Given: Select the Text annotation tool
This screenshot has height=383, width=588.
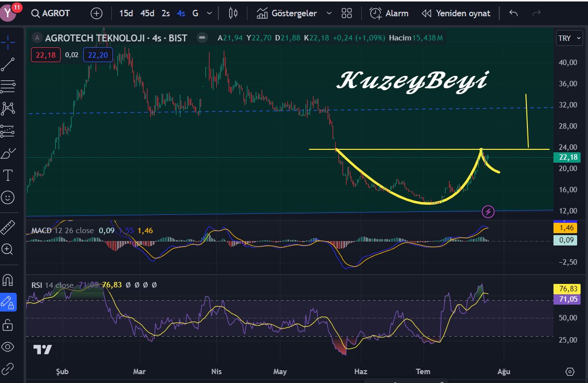Looking at the screenshot, I should [x=8, y=175].
